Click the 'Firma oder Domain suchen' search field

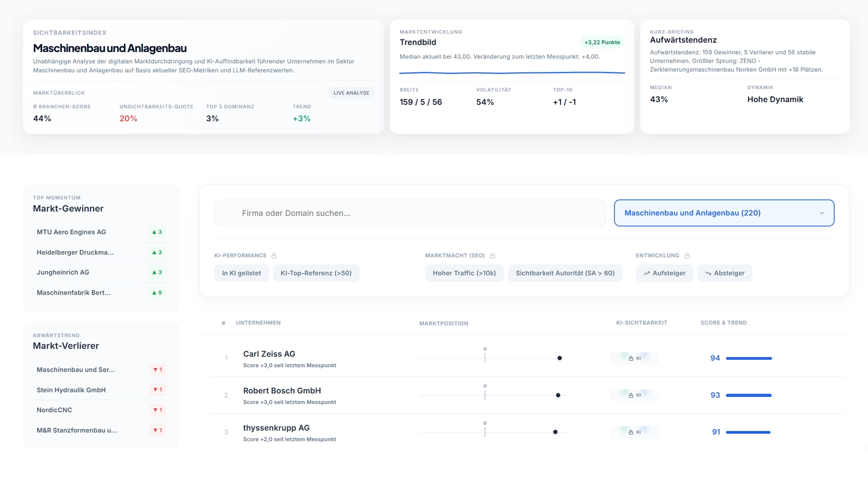tap(410, 213)
